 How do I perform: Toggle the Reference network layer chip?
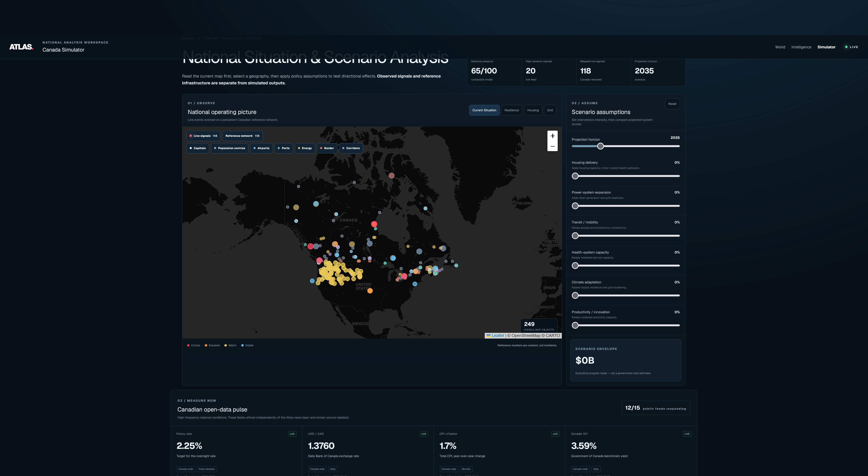pyautogui.click(x=242, y=136)
